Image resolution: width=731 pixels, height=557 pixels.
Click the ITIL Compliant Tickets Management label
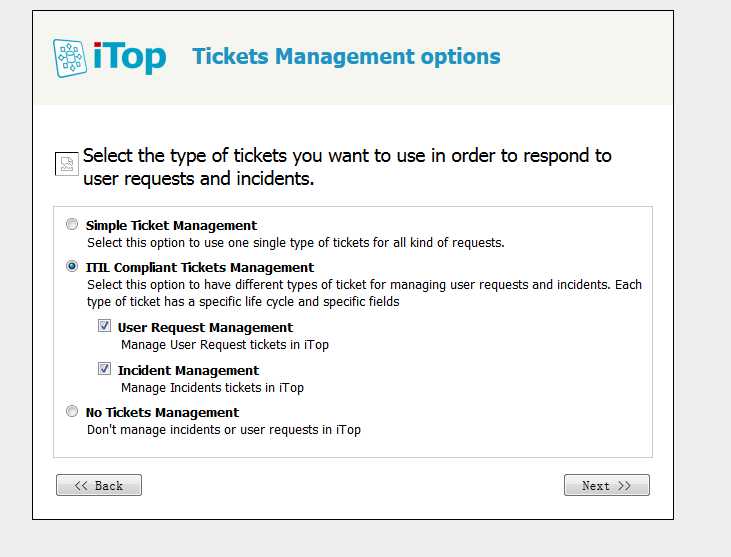200,268
